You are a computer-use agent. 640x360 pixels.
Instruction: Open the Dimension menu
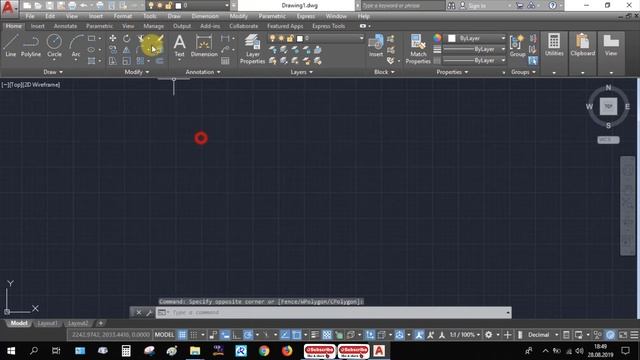(x=205, y=16)
